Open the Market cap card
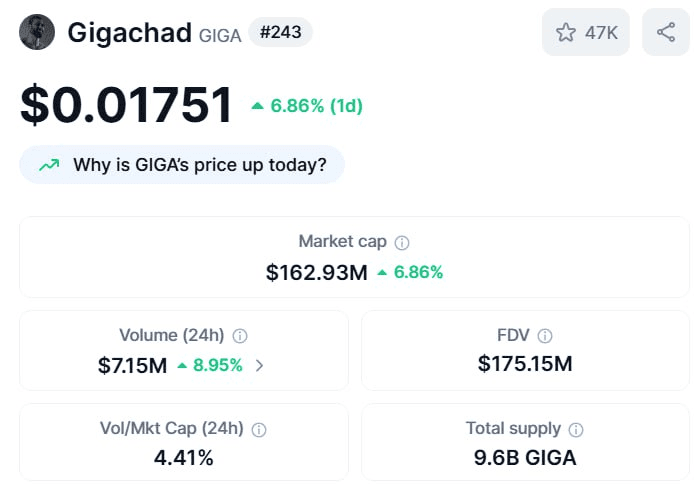This screenshot has width=694, height=484. pyautogui.click(x=354, y=257)
